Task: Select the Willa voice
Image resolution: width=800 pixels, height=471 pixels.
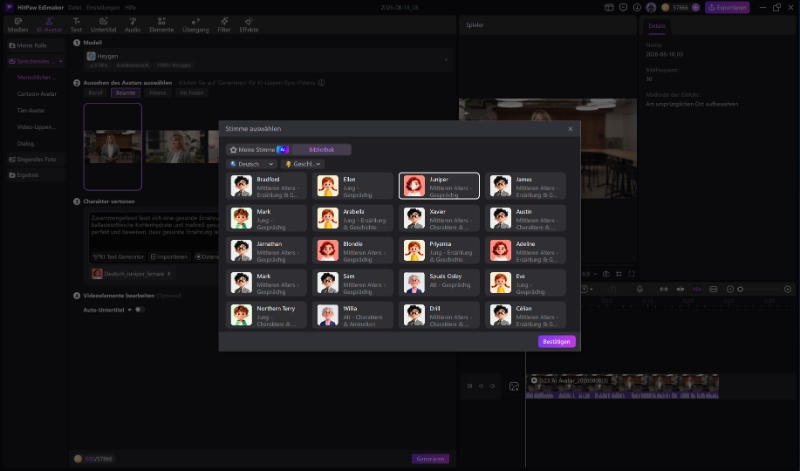Action: tap(353, 315)
